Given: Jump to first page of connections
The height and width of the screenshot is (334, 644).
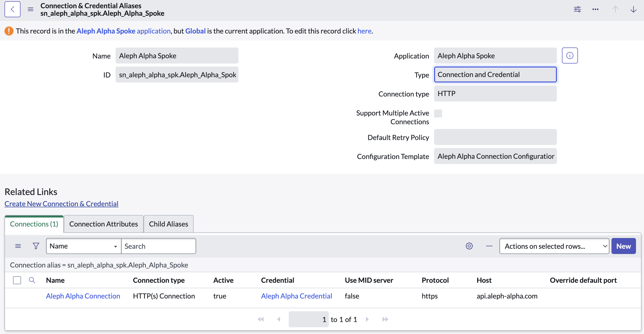Looking at the screenshot, I should point(261,319).
